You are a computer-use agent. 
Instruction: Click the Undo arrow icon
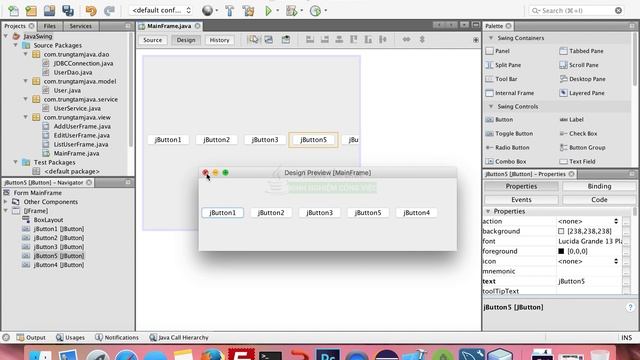click(91, 11)
